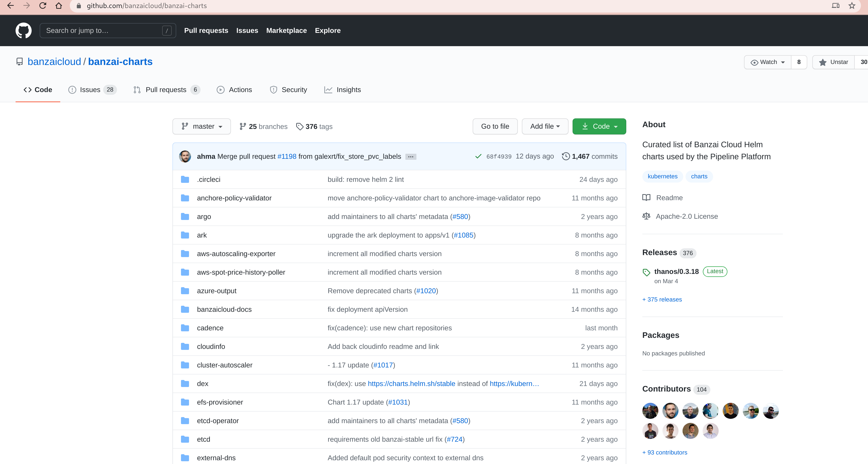Open the green Code download dropdown
This screenshot has width=868, height=464.
tap(599, 126)
